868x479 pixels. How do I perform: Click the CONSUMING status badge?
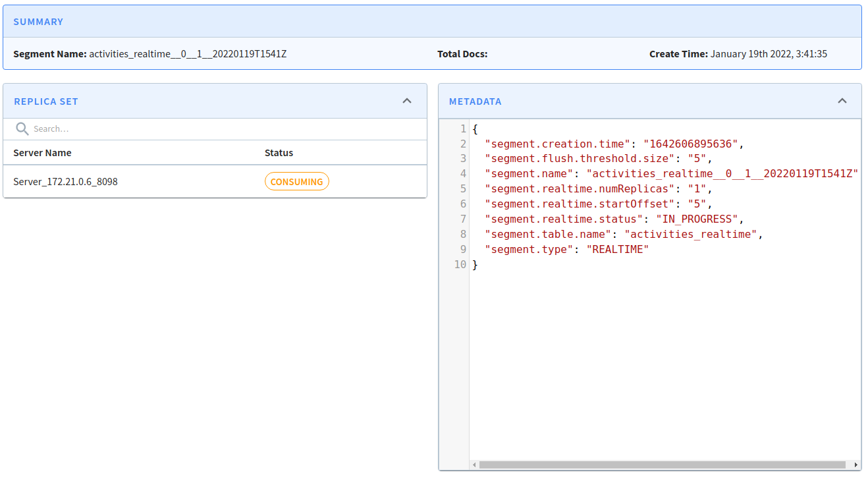(x=296, y=181)
